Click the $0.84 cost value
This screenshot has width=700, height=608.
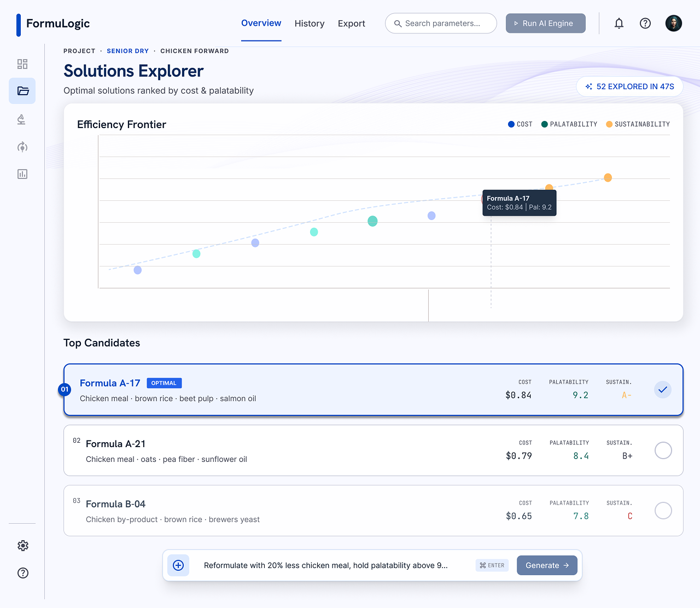tap(518, 395)
